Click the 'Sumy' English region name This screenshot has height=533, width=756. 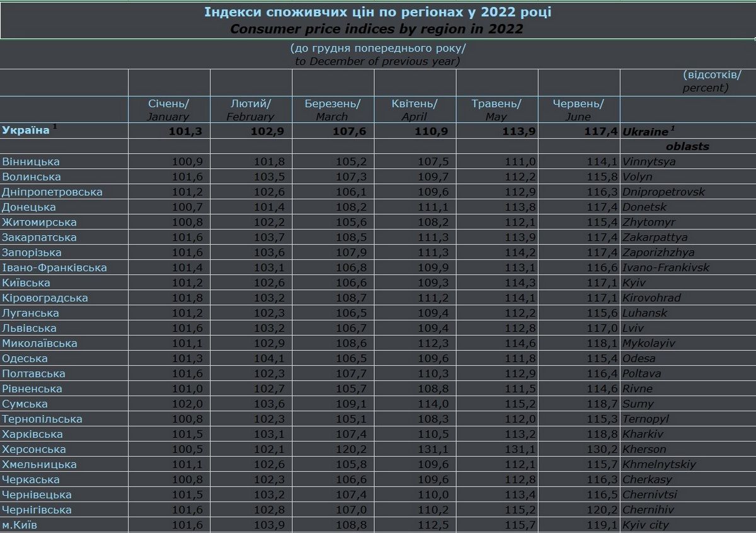[638, 404]
